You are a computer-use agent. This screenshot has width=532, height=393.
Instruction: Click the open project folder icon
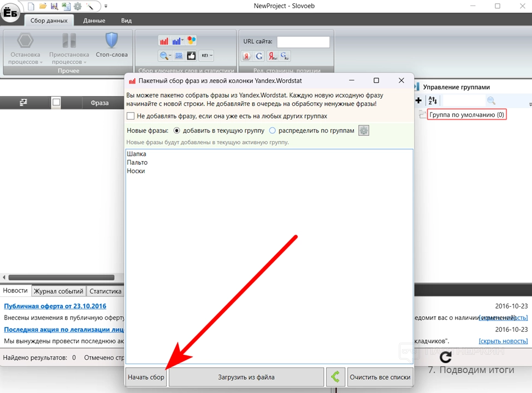click(43, 6)
